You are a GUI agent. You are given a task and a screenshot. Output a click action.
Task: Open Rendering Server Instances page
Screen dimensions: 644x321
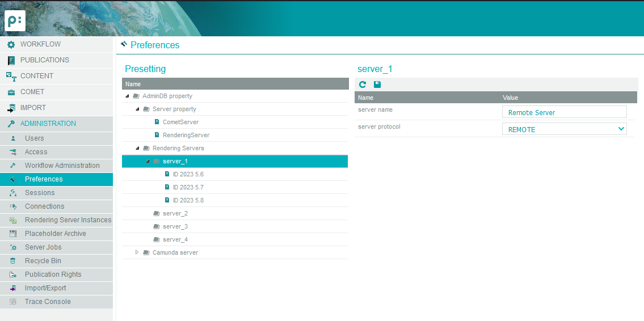68,220
